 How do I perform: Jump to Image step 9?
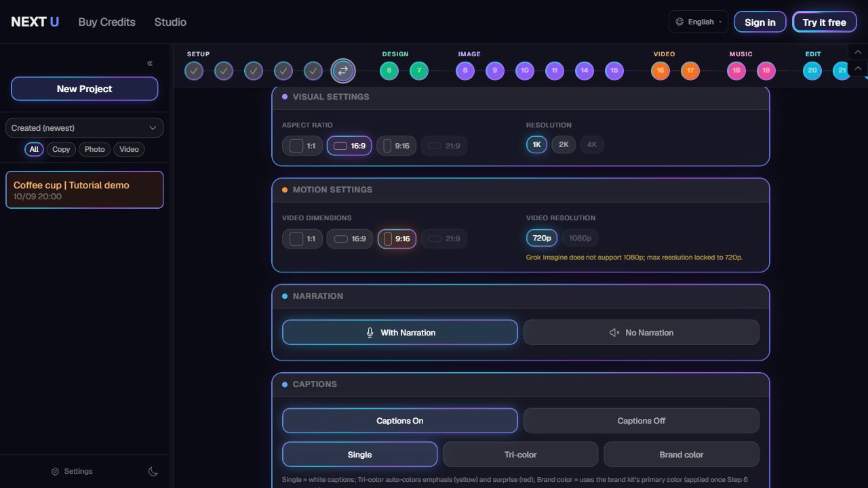(495, 70)
